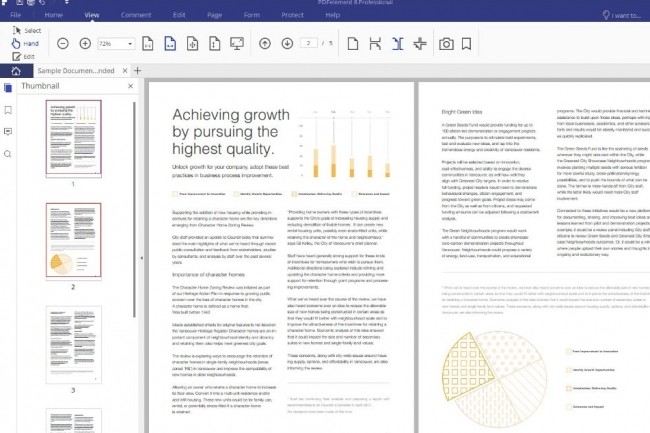The height and width of the screenshot is (433, 650).
Task: Open the quick access dropdown arrow in title bar
Action: coord(66,2)
